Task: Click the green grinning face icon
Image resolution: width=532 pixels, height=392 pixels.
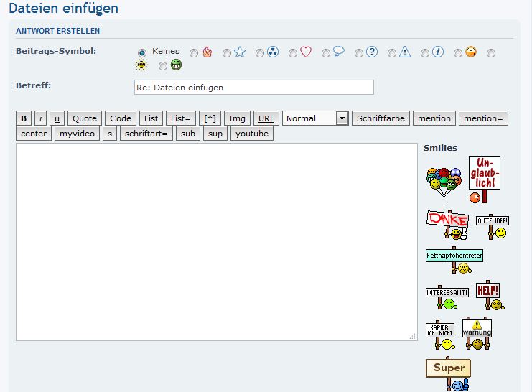Action: [x=176, y=65]
